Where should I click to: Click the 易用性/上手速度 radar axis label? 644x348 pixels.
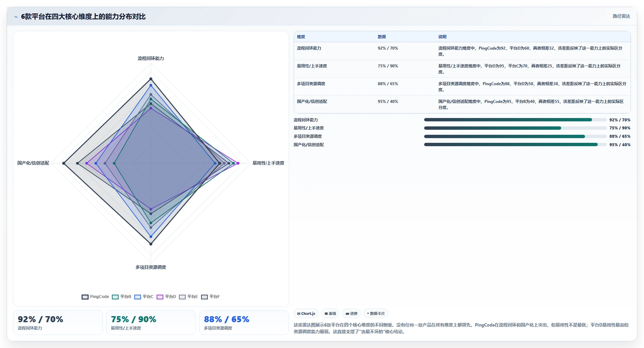click(x=268, y=163)
